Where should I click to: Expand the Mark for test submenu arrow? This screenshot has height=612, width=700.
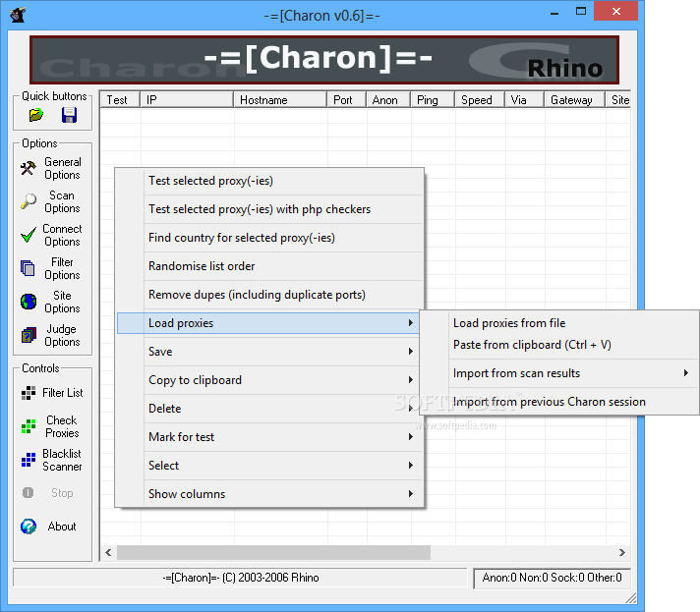(x=410, y=437)
